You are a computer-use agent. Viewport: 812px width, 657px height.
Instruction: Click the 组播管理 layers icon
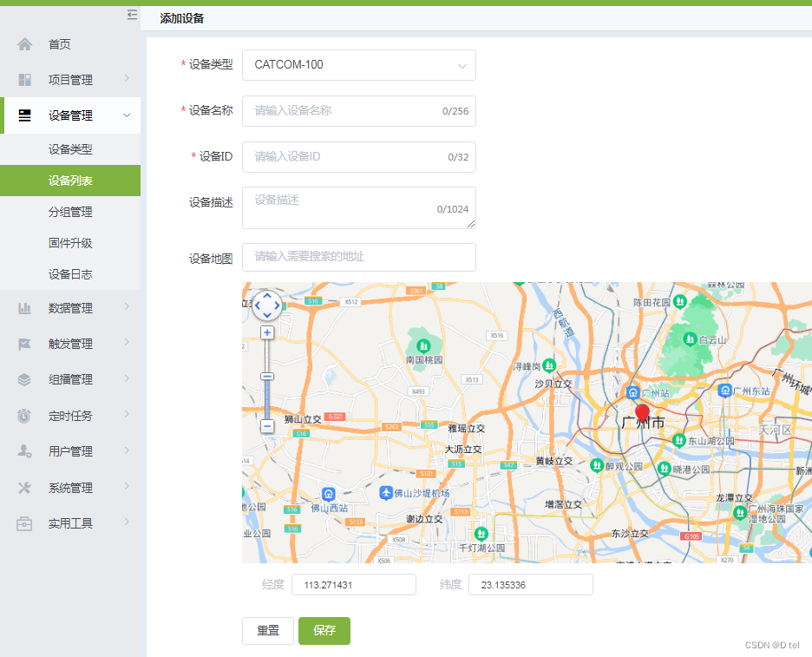coord(24,380)
